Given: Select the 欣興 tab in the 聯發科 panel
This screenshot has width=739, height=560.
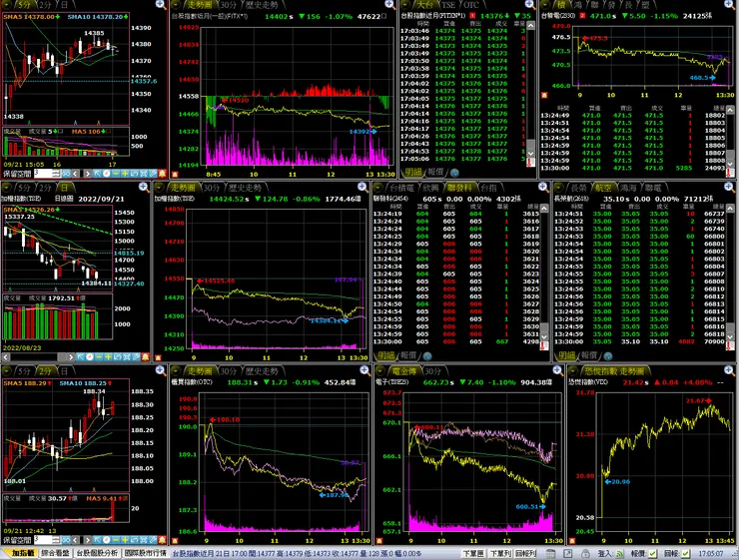Looking at the screenshot, I should tap(429, 188).
